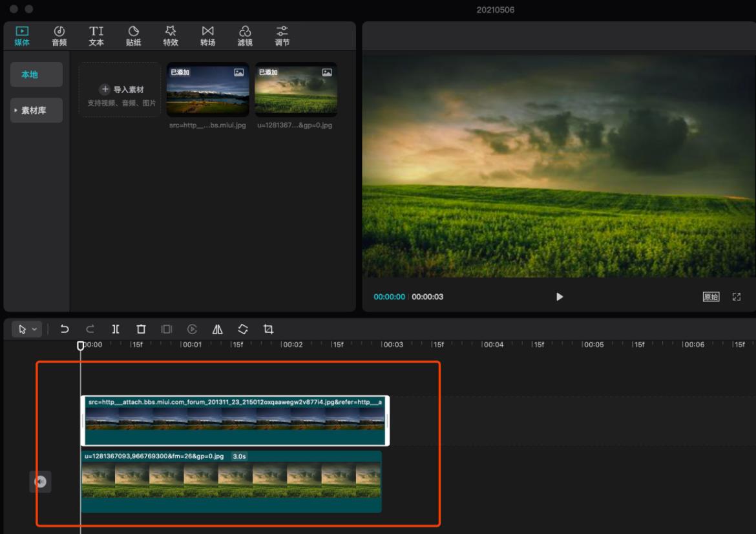Screen dimensions: 756x534
Task: Switch to the 音频 audio tab
Action: point(59,36)
